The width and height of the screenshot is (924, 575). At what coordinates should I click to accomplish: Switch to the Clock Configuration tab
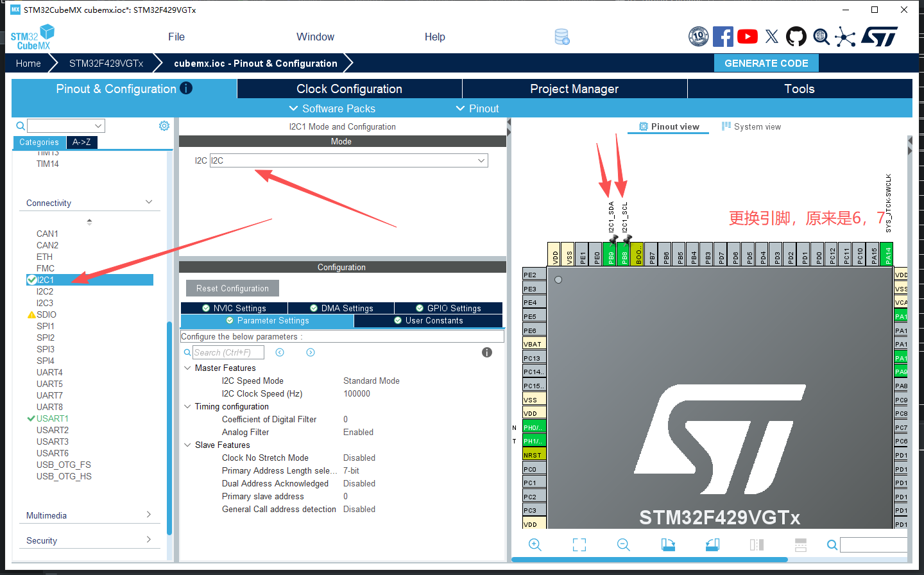click(350, 89)
